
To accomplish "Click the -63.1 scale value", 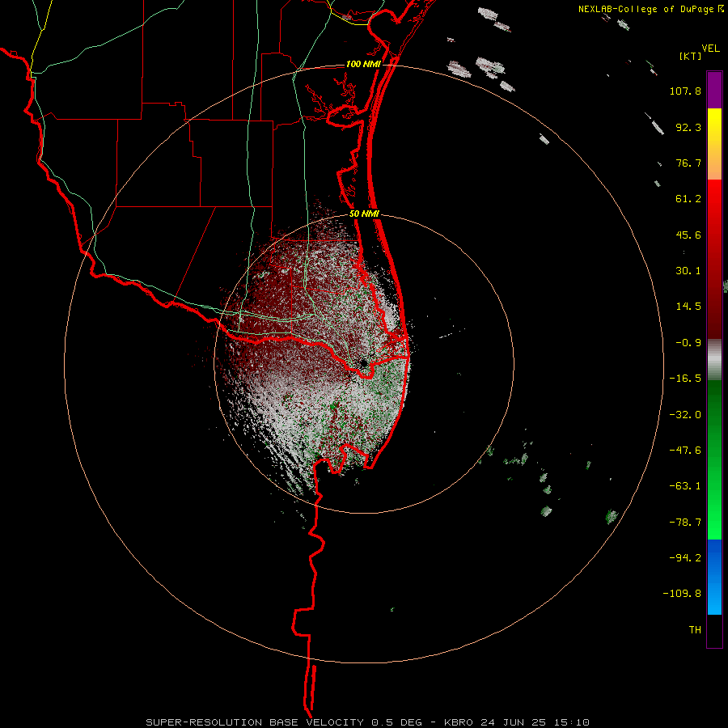I will pyautogui.click(x=685, y=486).
